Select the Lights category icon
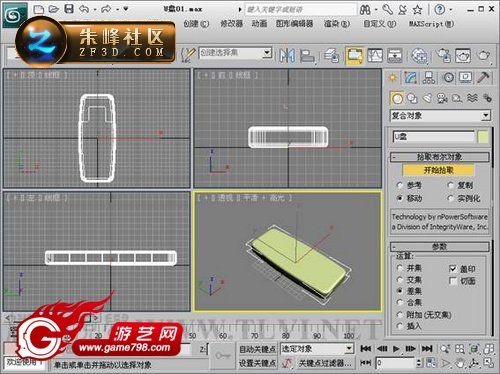 point(427,98)
